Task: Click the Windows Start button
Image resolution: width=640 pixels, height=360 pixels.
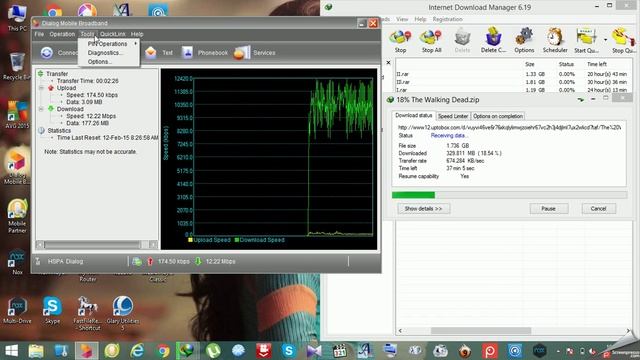Action: pyautogui.click(x=11, y=350)
